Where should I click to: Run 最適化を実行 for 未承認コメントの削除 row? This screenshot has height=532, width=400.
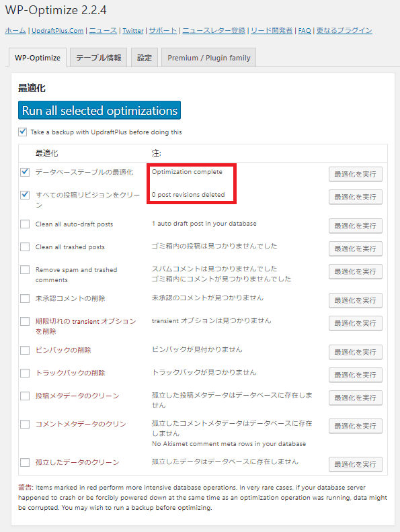coord(355,300)
